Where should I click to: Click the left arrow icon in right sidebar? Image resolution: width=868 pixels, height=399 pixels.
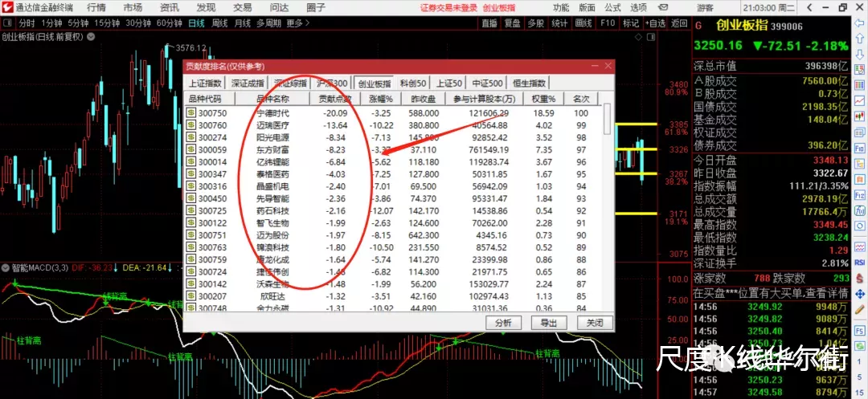pos(860,24)
